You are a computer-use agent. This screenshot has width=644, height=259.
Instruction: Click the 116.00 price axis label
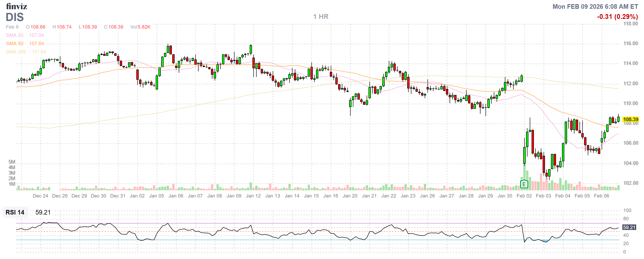630,44
